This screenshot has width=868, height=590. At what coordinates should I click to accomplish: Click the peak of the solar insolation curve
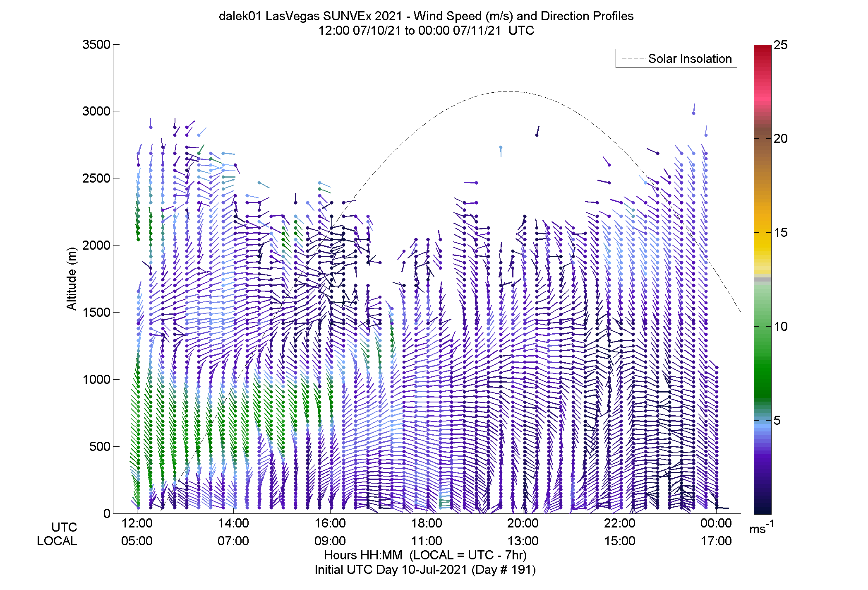tap(508, 91)
